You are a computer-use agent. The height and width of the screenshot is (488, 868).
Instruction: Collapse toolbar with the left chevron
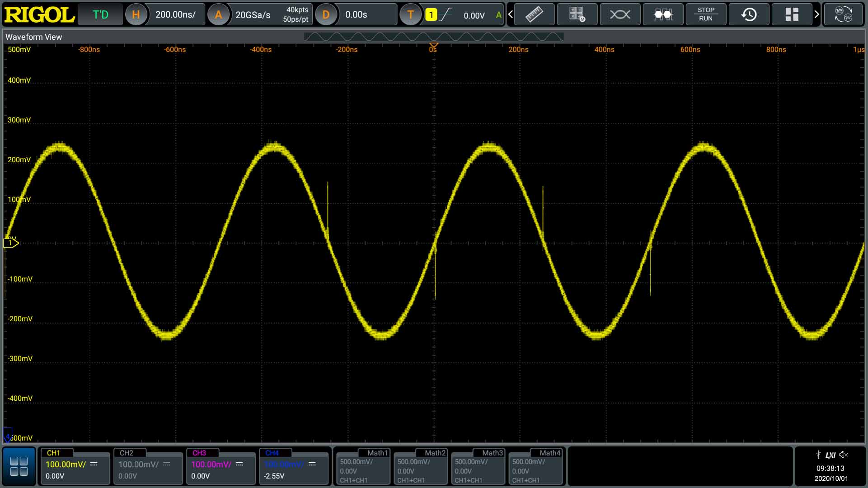coord(510,14)
